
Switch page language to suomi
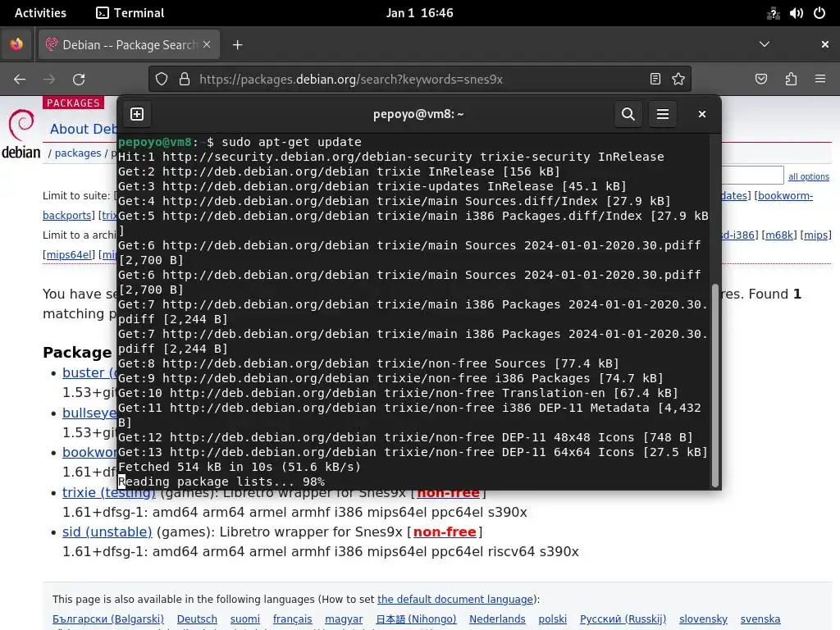[244, 619]
